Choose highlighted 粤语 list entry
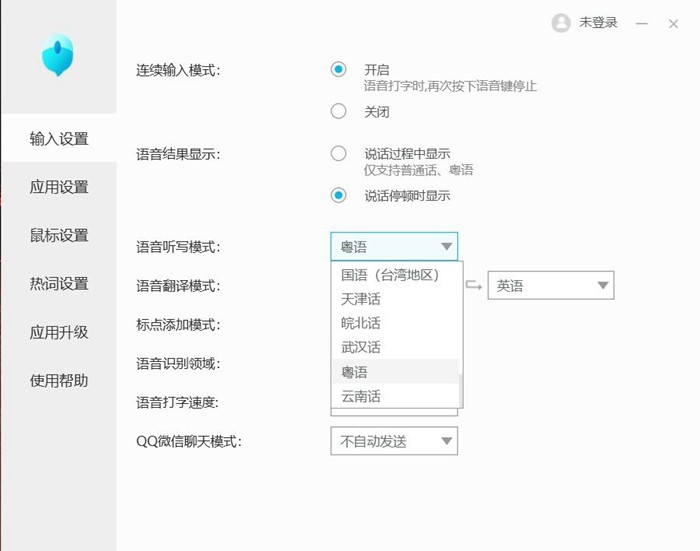This screenshot has width=700, height=551. [x=395, y=372]
